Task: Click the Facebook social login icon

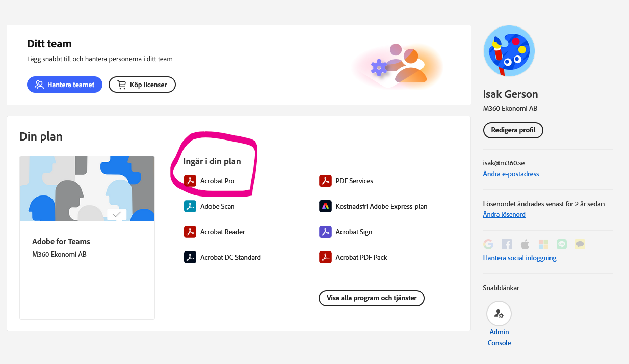Action: (507, 244)
